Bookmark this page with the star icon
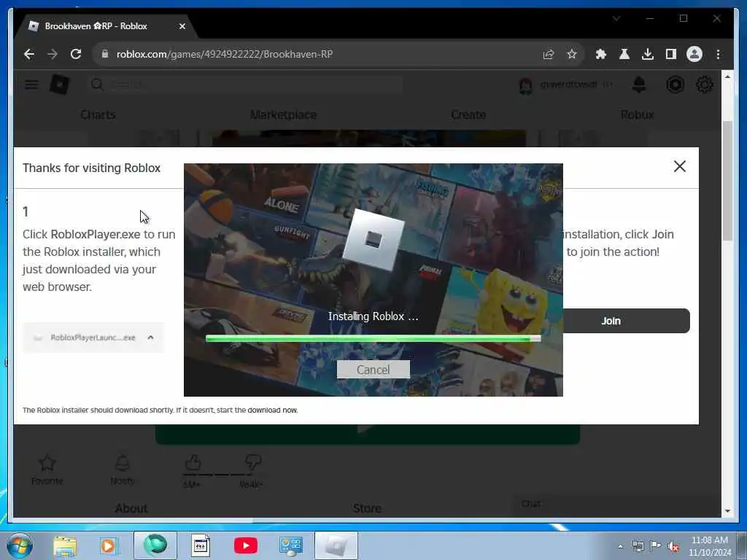Image resolution: width=747 pixels, height=560 pixels. coord(572,54)
